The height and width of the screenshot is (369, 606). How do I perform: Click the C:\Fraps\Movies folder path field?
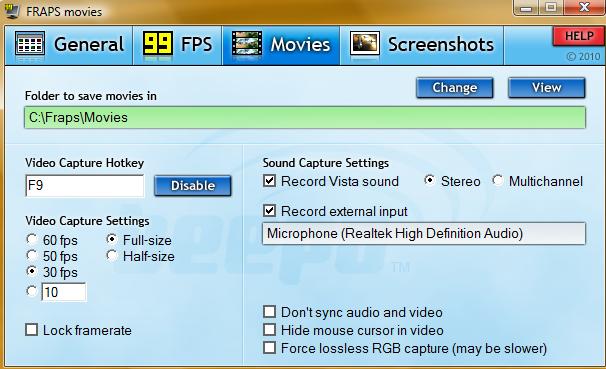(x=305, y=117)
